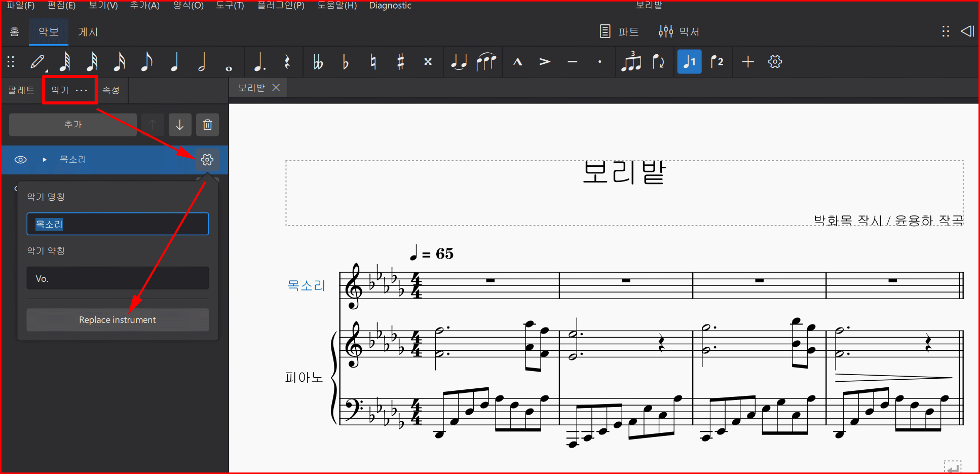Add staccato articulation

(600, 62)
